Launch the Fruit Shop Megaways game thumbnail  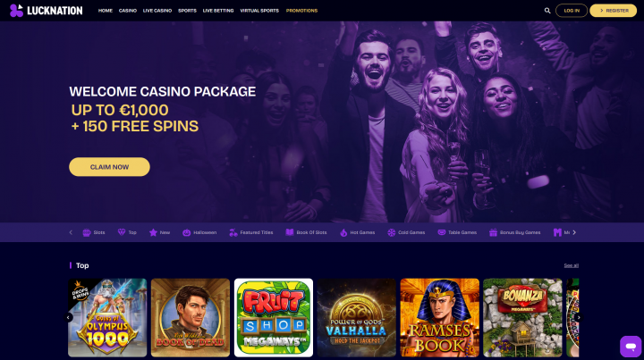pos(274,318)
